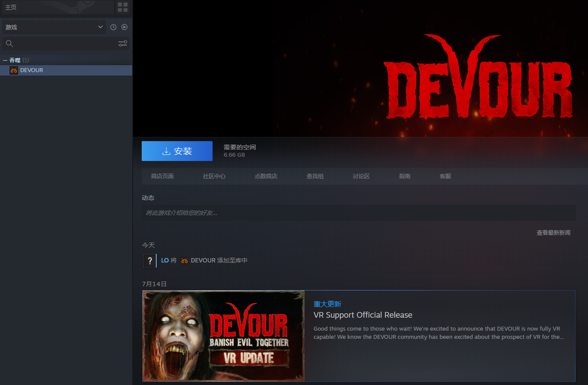Open the 查找组 tab
The height and width of the screenshot is (385, 588).
(315, 176)
